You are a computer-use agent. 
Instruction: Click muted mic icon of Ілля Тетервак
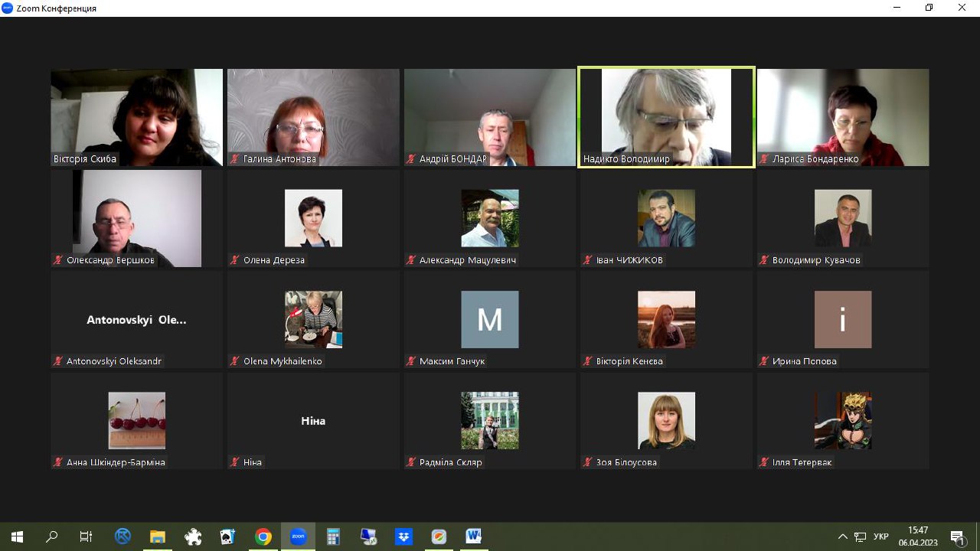click(x=764, y=462)
